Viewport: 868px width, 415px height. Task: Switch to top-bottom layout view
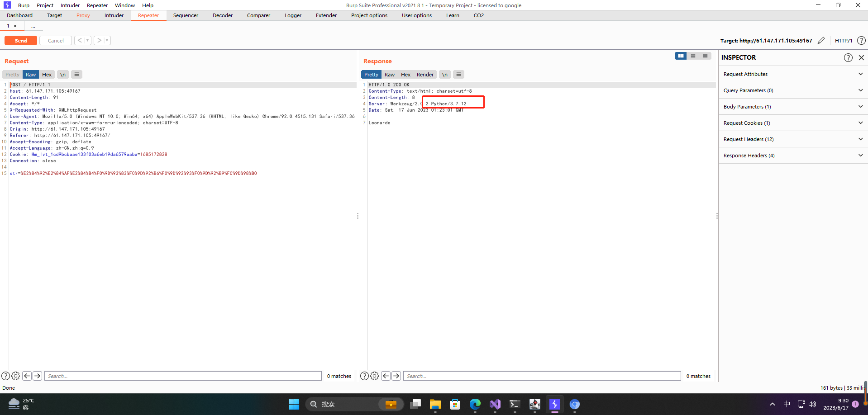point(693,56)
